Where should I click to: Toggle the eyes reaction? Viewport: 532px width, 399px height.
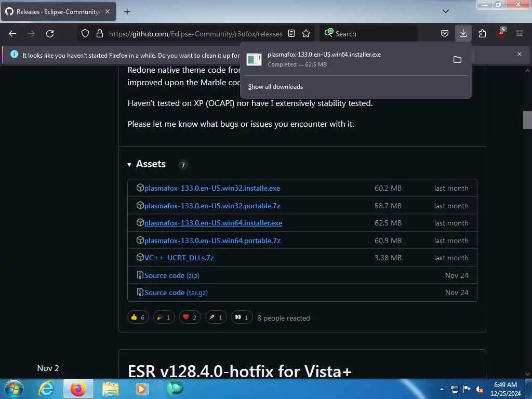pos(242,317)
